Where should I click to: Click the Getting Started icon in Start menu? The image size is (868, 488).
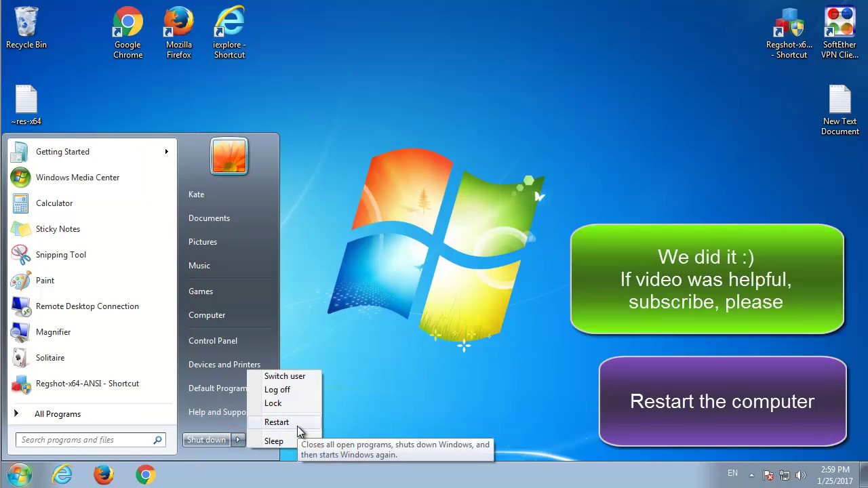tap(20, 152)
